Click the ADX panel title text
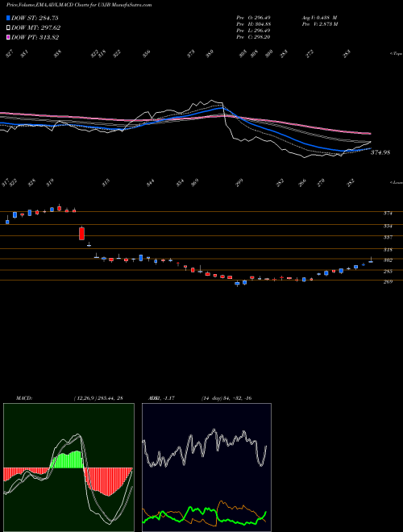Viewport: 403px width, 532px height. point(161,398)
